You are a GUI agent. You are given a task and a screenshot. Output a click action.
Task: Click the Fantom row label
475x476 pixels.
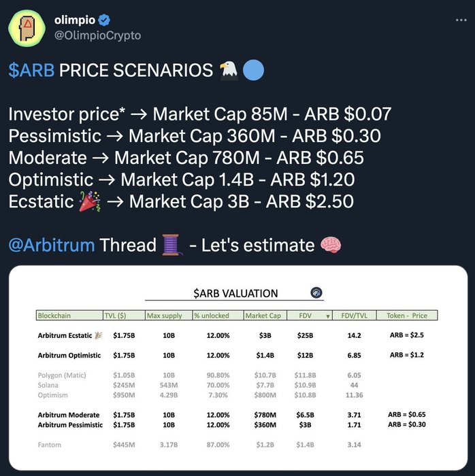pos(50,445)
